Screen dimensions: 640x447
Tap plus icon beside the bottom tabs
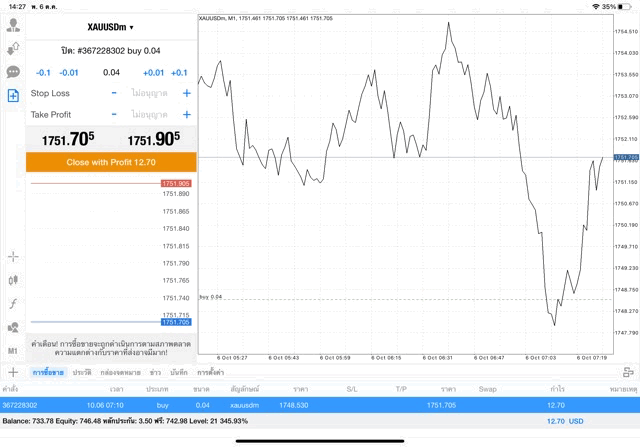pos(13,372)
